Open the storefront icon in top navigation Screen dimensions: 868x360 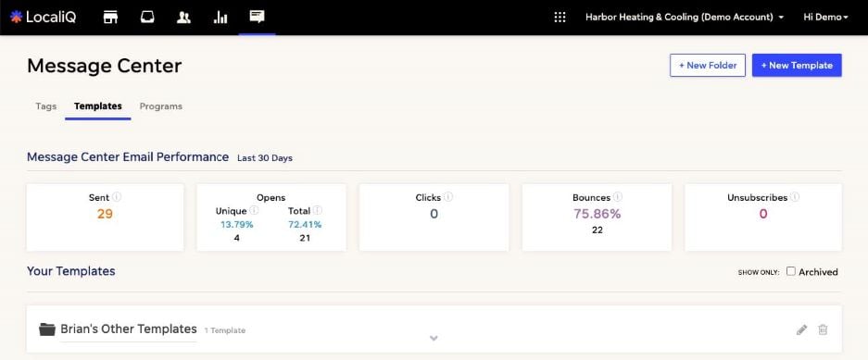coord(111,18)
